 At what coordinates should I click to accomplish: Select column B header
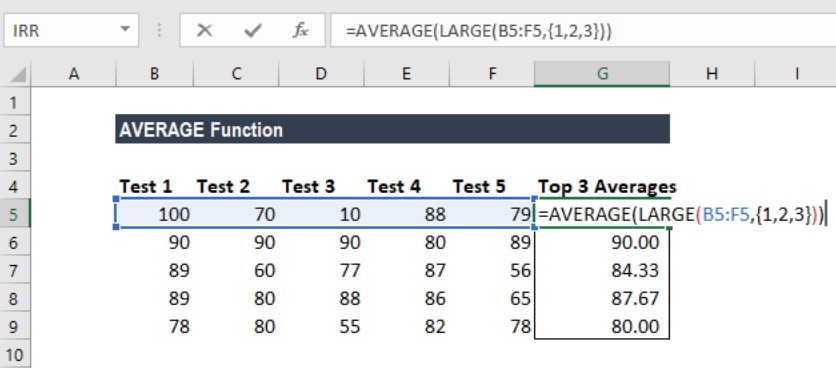155,74
